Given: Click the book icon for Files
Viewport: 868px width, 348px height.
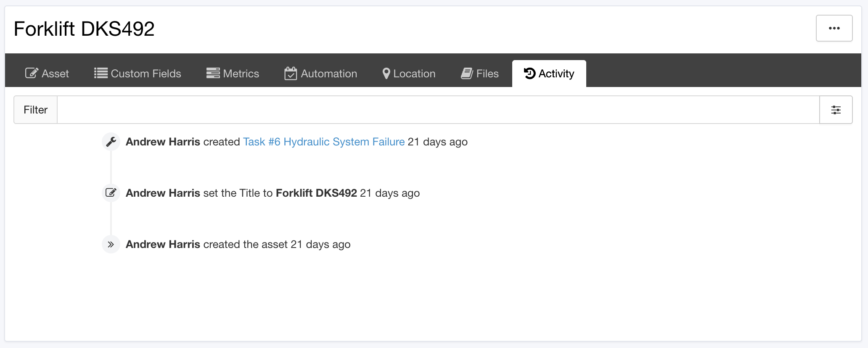Looking at the screenshot, I should coord(466,74).
